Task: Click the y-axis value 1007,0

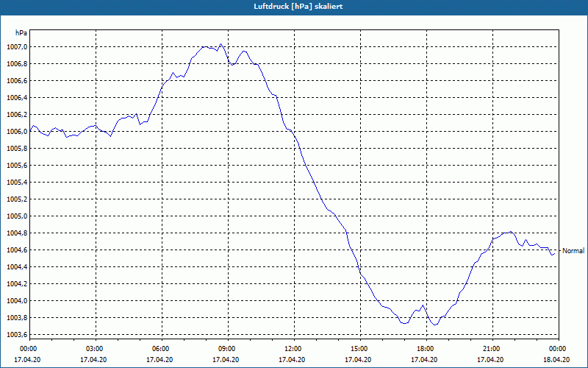Action: [17, 47]
